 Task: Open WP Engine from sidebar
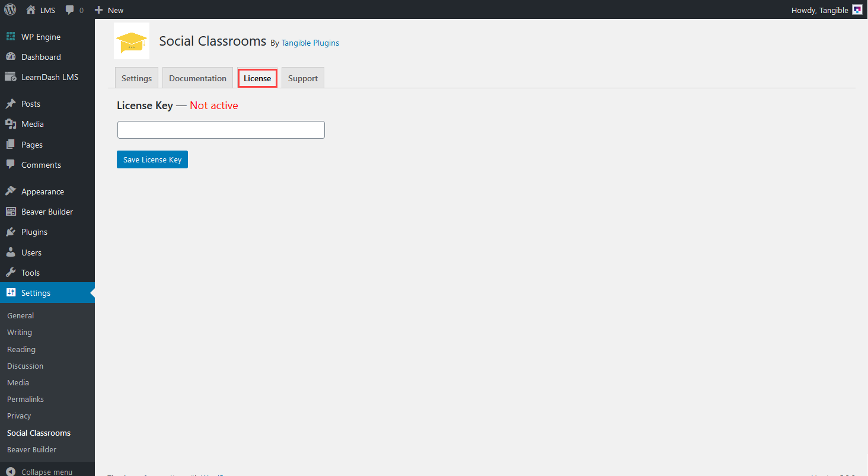[x=40, y=37]
